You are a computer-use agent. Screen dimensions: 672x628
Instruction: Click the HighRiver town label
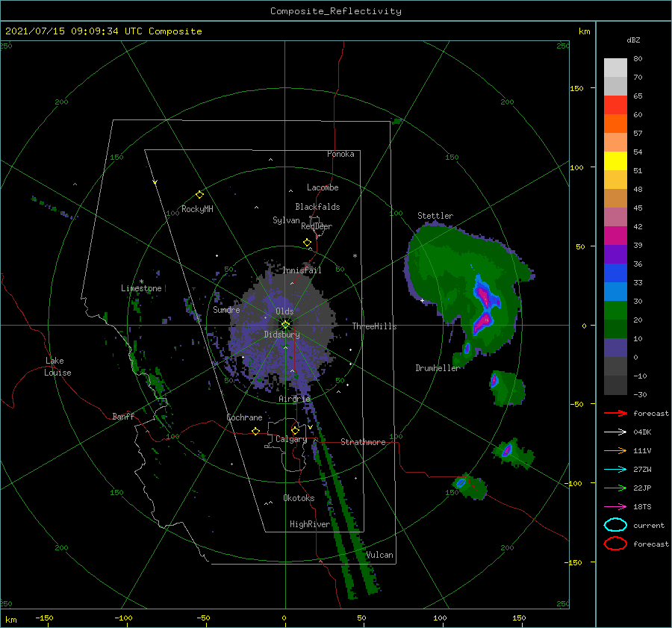tap(310, 524)
